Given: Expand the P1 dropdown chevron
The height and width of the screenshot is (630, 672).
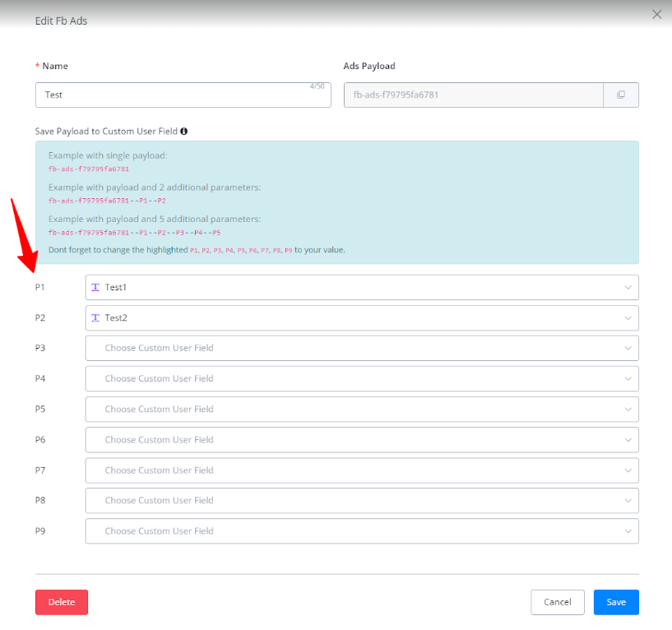Looking at the screenshot, I should [x=628, y=287].
